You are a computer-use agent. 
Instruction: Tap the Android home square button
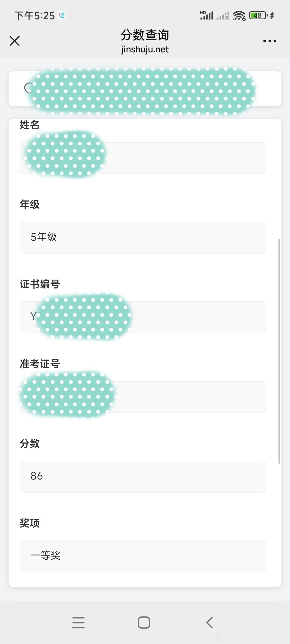[144, 623]
